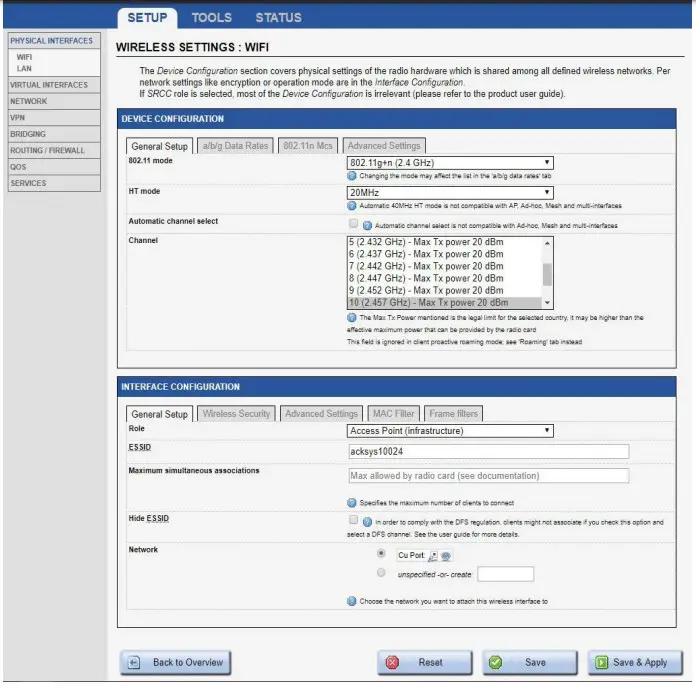Open NETWORK section in sidebar

(x=54, y=101)
